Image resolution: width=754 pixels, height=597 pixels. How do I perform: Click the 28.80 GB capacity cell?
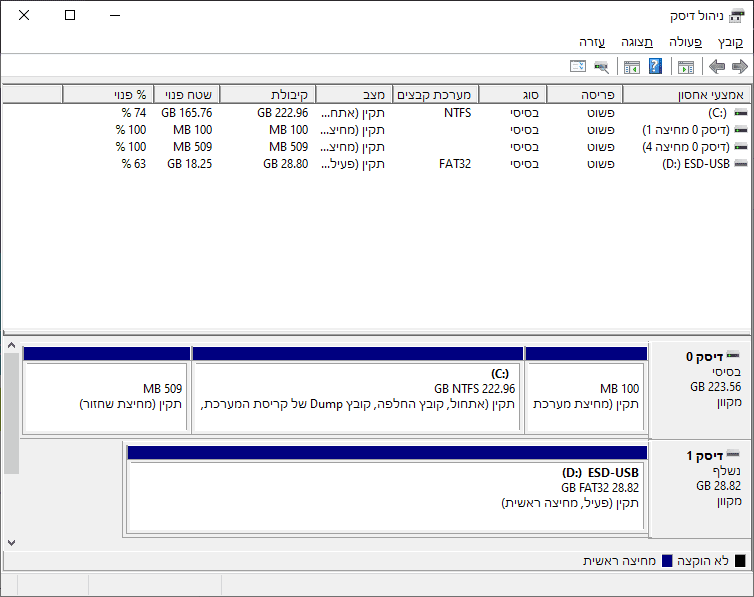click(x=286, y=164)
